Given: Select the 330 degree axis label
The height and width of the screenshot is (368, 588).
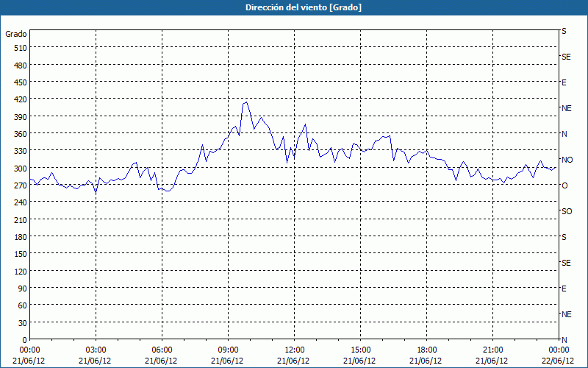Looking at the screenshot, I should (x=21, y=152).
